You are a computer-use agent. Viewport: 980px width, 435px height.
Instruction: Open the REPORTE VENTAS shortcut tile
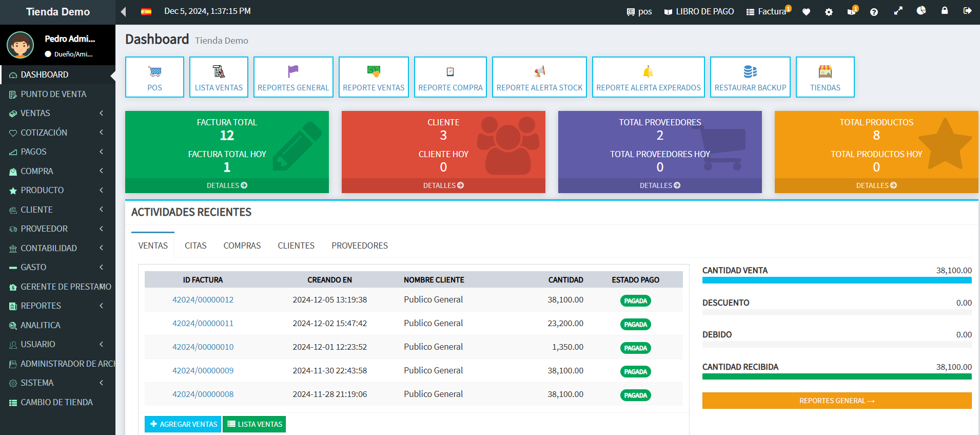374,77
